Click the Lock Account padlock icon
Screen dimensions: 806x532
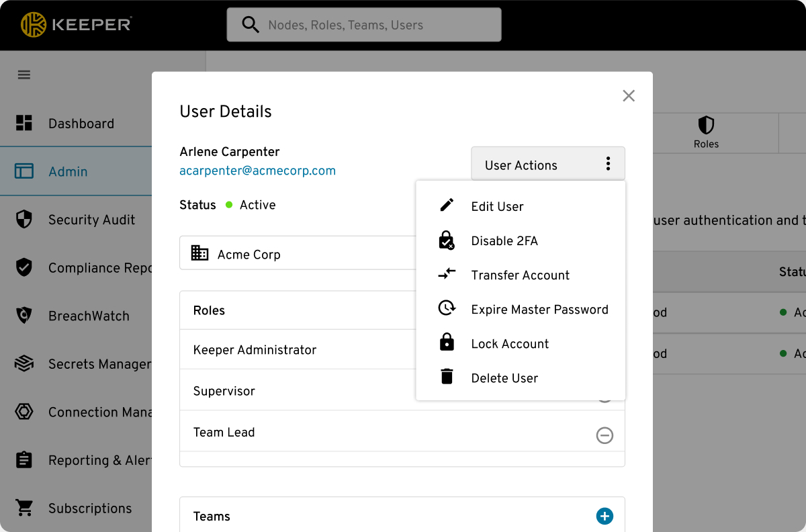pos(447,343)
